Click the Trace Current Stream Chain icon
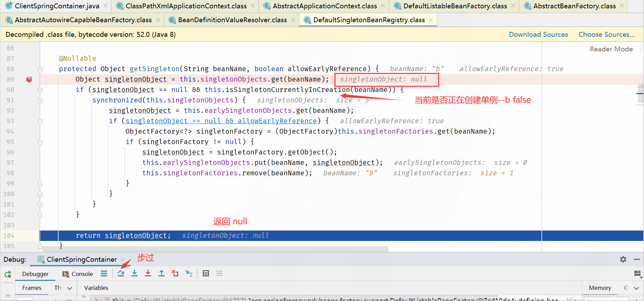The height and width of the screenshot is (301, 644). (219, 274)
